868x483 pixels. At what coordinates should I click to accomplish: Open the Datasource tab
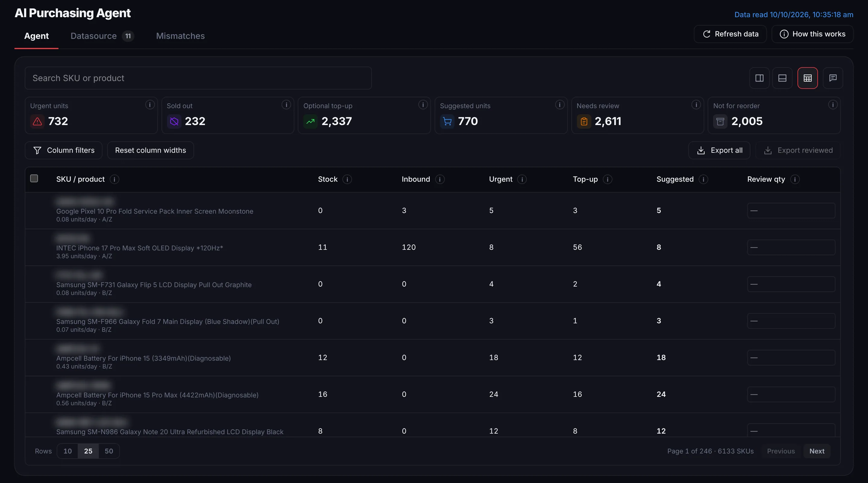102,36
